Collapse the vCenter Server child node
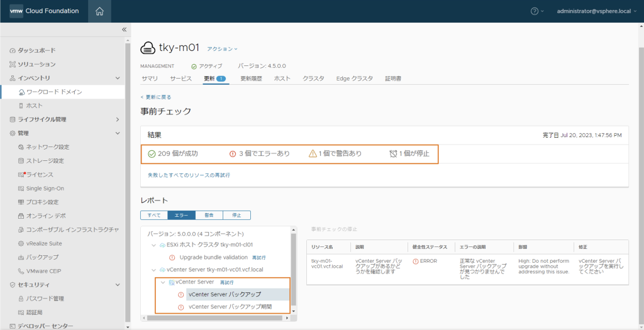Image resolution: width=644 pixels, height=330 pixels. [x=163, y=282]
